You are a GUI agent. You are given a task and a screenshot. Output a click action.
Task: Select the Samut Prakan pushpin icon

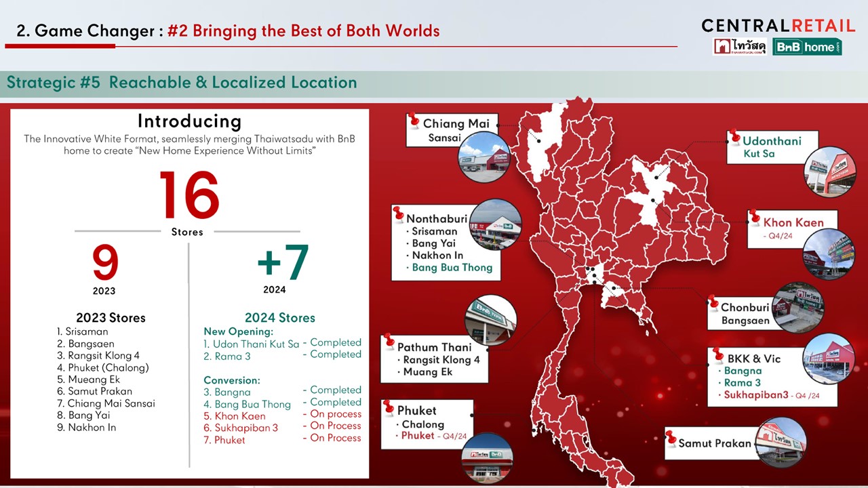point(671,437)
